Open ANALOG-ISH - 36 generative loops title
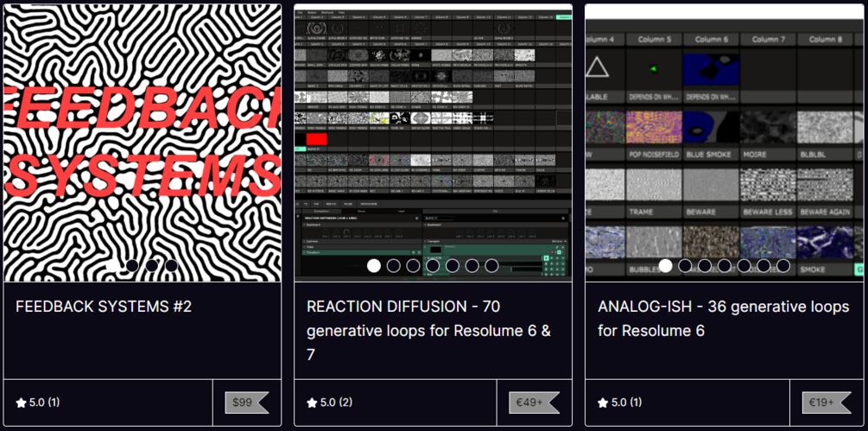The width and height of the screenshot is (868, 431). [724, 319]
